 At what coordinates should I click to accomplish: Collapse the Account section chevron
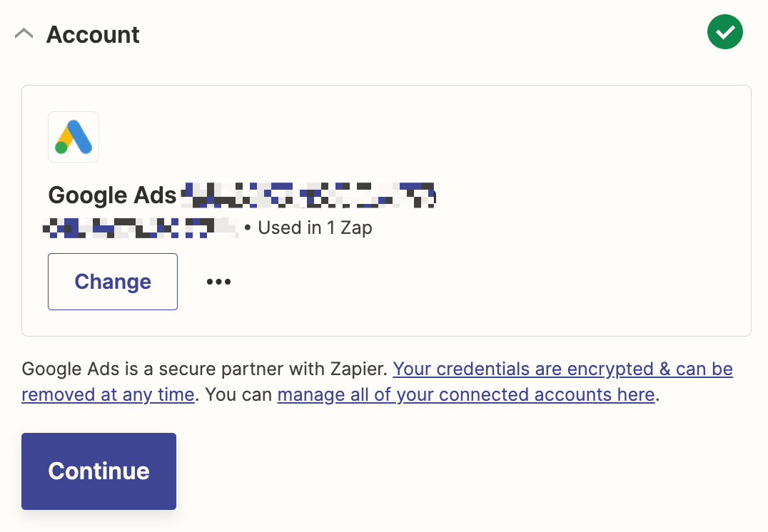point(24,34)
